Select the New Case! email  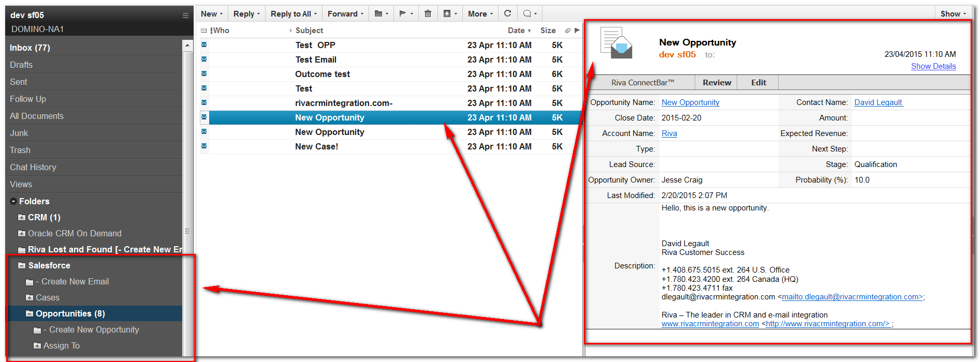click(391, 146)
